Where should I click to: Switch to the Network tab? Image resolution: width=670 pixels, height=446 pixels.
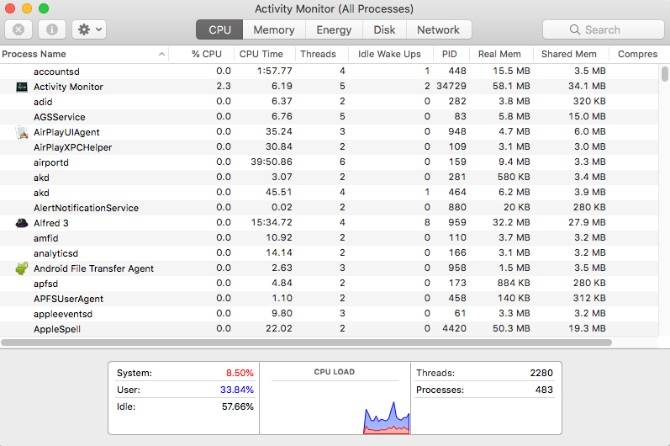click(438, 30)
